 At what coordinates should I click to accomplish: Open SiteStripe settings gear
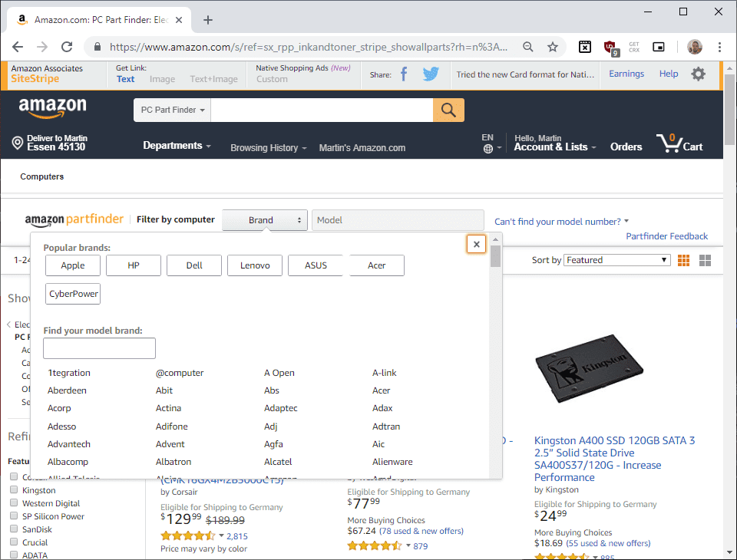coord(698,74)
